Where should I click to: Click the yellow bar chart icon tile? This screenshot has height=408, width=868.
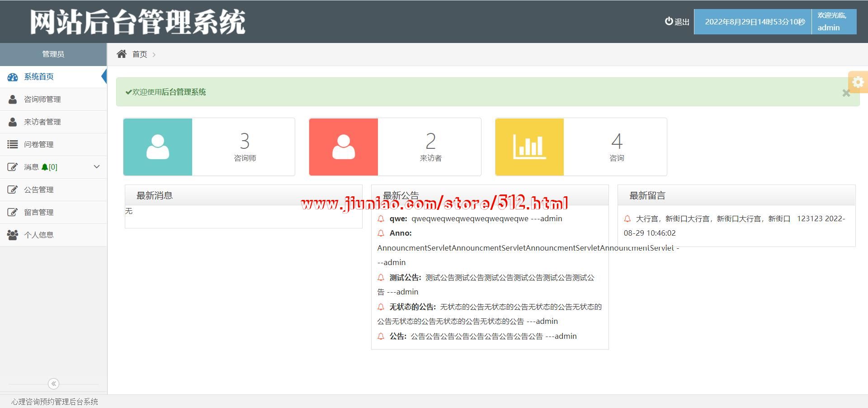(529, 147)
